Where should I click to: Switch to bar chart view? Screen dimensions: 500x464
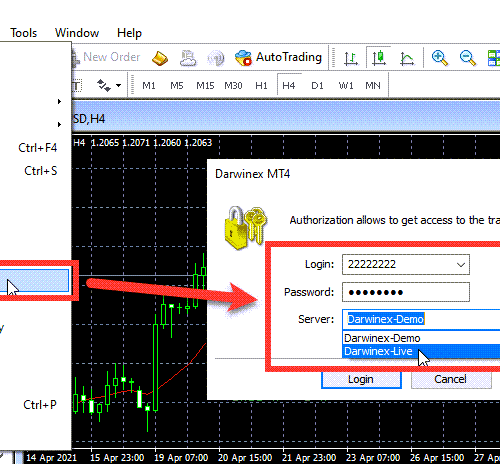point(351,58)
